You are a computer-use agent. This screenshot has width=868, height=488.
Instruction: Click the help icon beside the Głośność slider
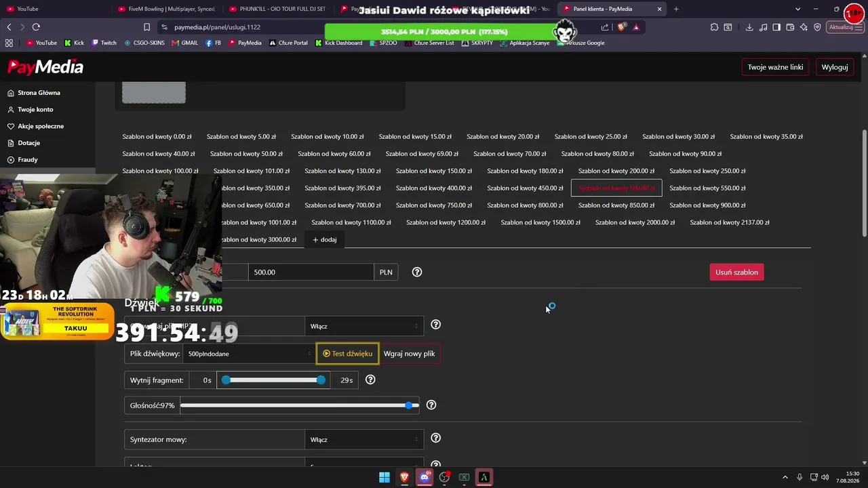point(431,405)
